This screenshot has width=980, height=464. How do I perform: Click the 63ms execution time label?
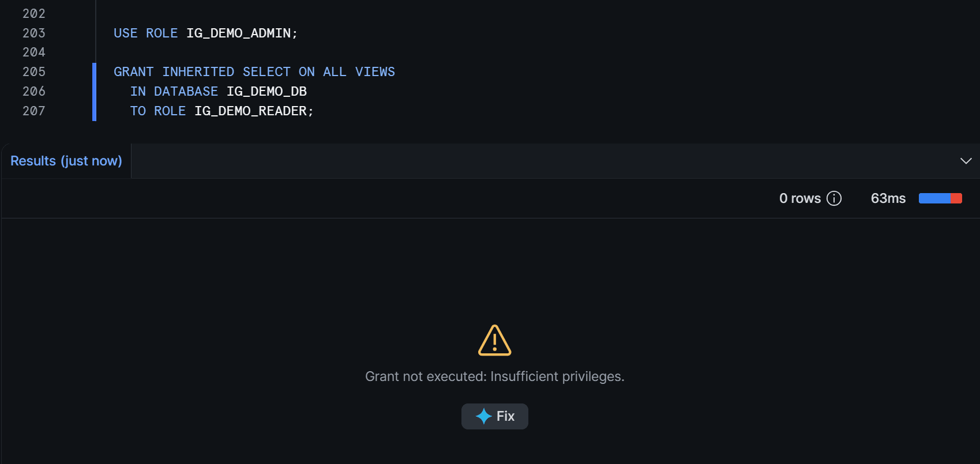pos(888,198)
